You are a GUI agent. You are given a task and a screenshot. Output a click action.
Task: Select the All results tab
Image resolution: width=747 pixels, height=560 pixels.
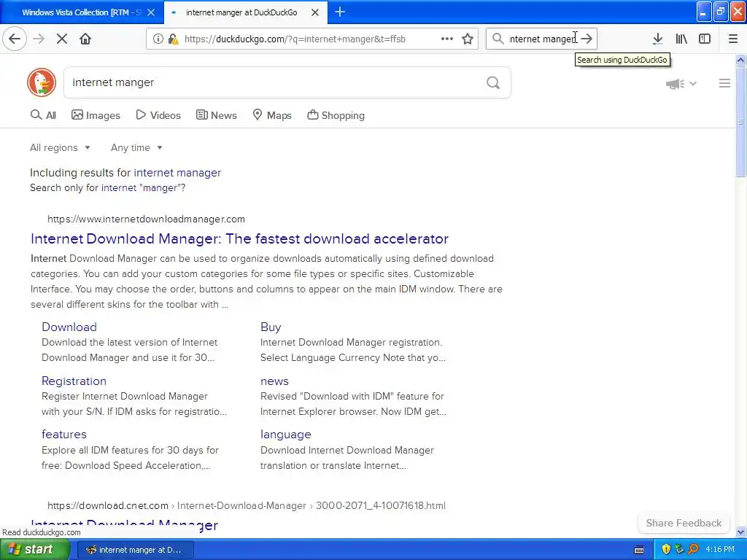pos(43,115)
